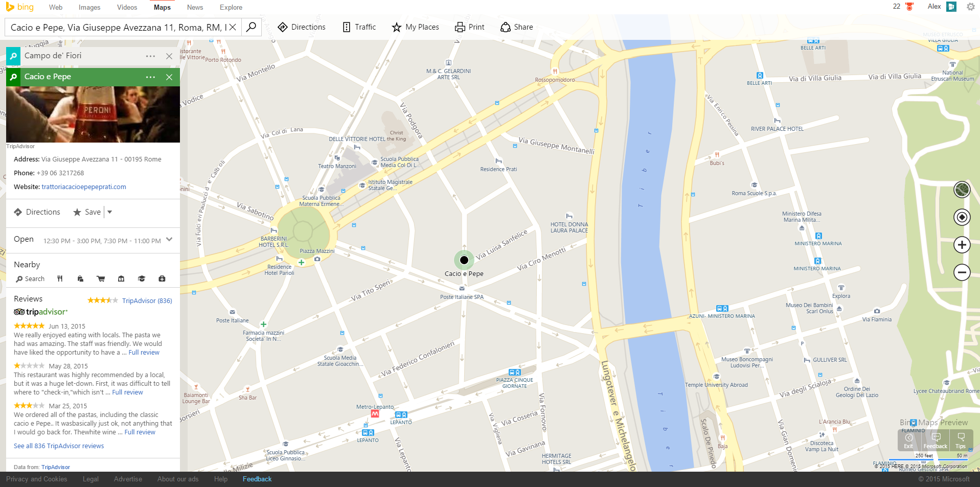
Task: Open the Alex account menu
Action: coord(942,7)
